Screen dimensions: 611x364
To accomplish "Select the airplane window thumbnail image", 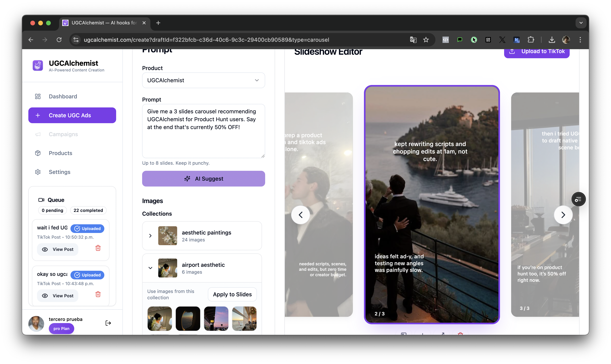I will [x=188, y=318].
